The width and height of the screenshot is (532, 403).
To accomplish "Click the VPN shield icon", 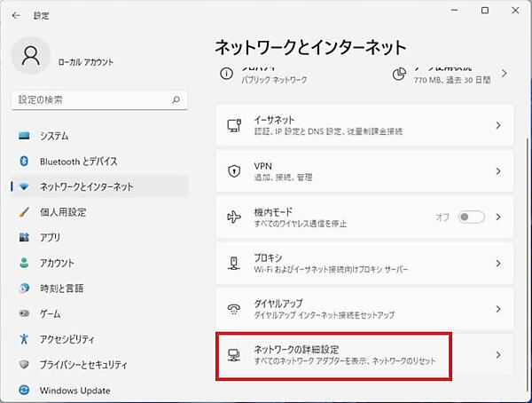I will point(234,171).
